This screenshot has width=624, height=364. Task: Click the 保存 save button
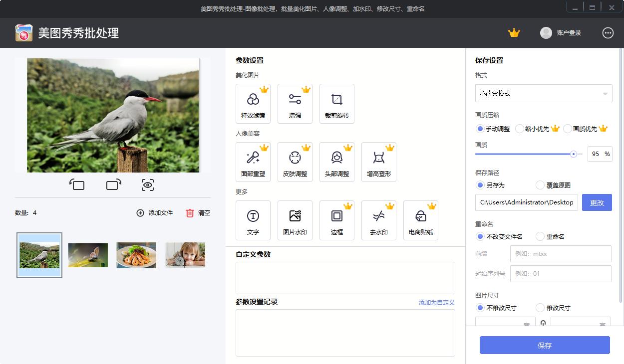click(545, 345)
